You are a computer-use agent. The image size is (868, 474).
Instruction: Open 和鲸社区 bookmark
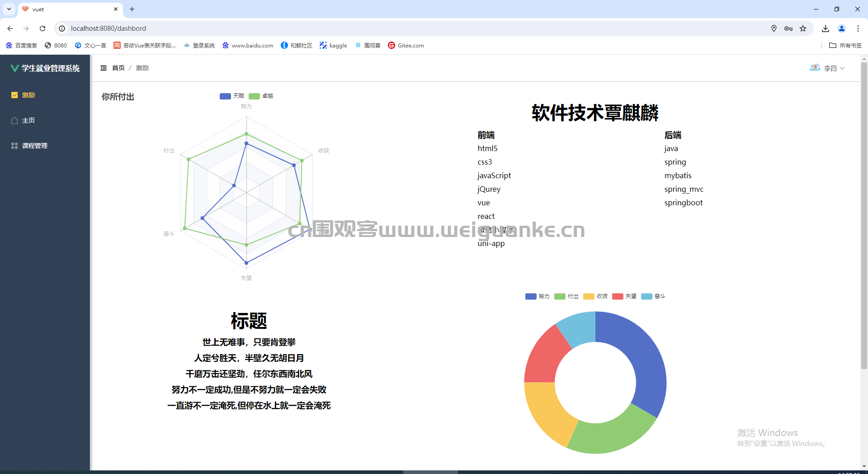tap(297, 45)
